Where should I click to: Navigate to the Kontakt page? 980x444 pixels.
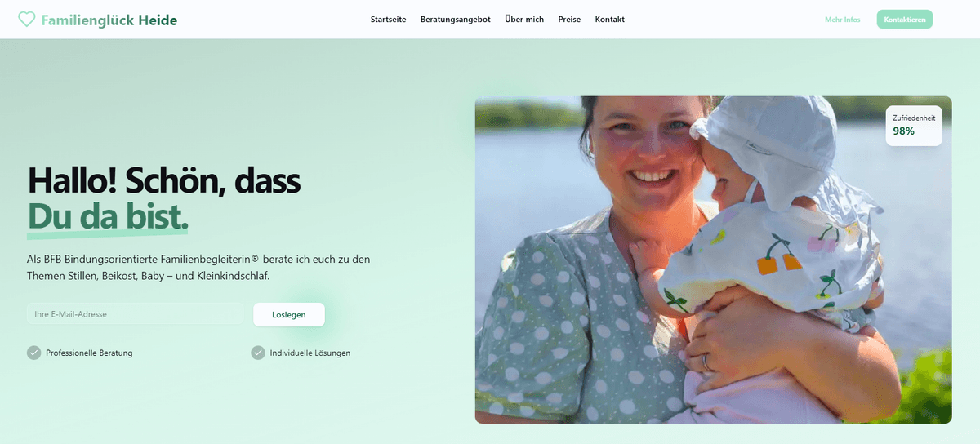coord(610,20)
